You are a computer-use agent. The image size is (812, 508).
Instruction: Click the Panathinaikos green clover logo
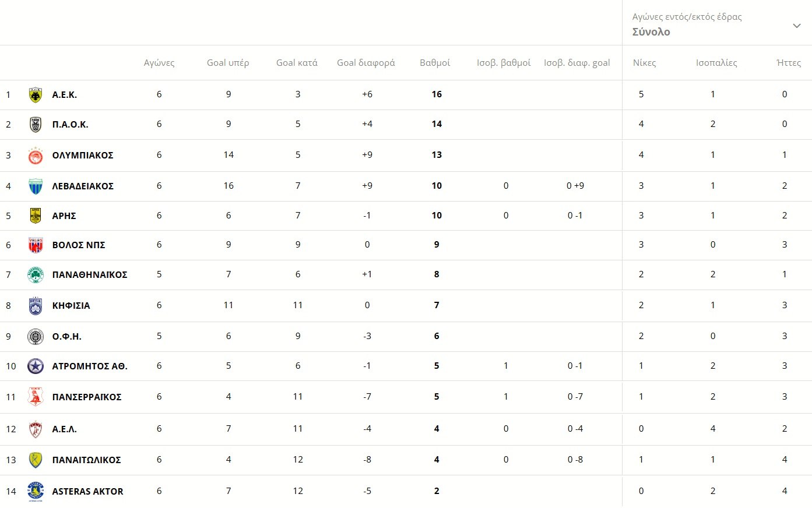click(36, 275)
